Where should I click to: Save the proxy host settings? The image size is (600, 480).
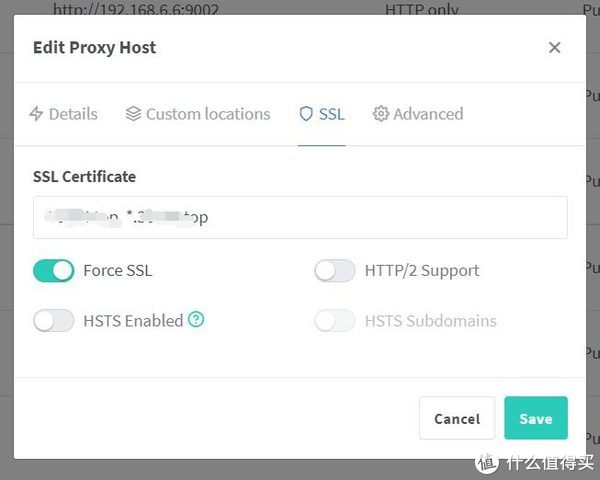click(x=535, y=418)
